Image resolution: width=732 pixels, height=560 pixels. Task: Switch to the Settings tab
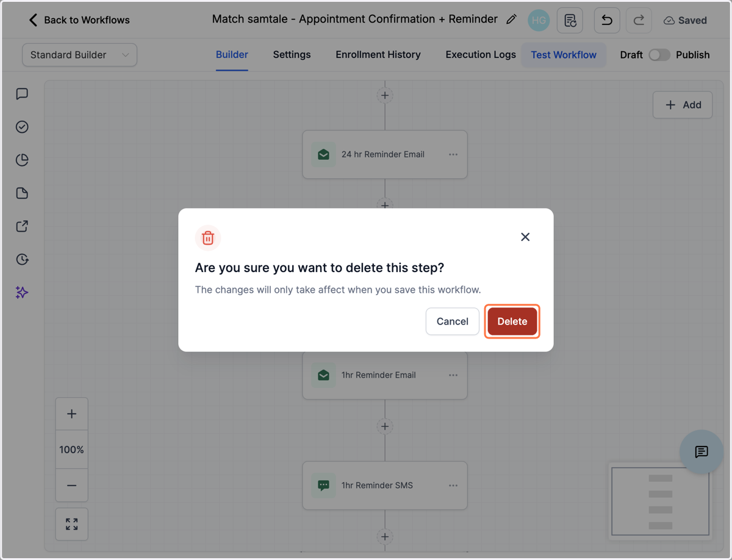(292, 54)
